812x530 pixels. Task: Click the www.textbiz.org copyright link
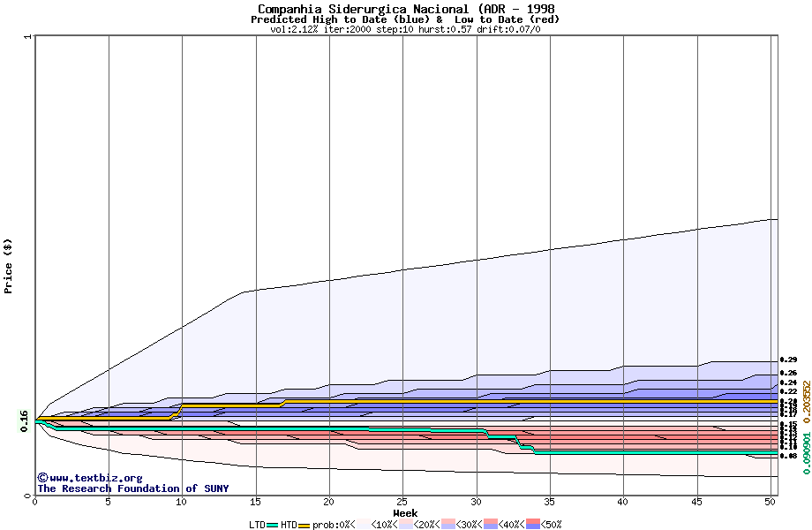(x=89, y=478)
